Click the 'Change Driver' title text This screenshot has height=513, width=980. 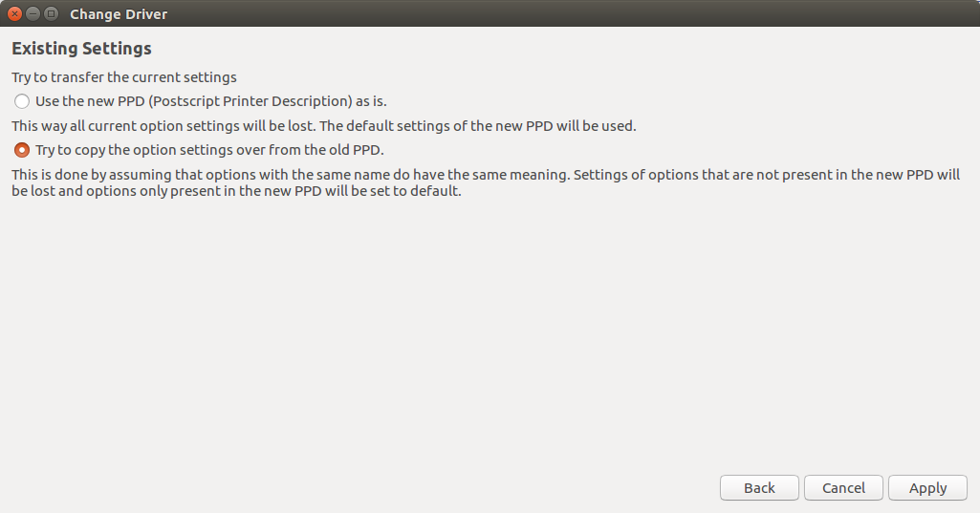coord(119,13)
